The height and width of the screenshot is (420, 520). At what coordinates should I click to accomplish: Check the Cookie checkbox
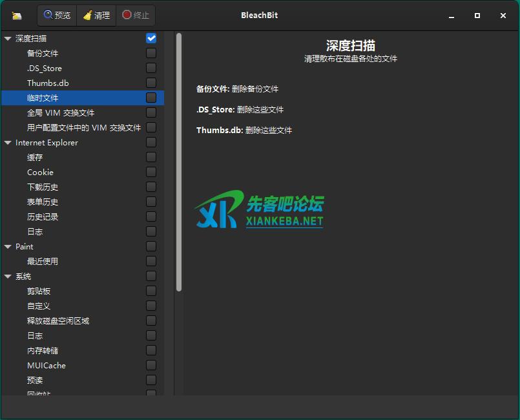(x=151, y=173)
